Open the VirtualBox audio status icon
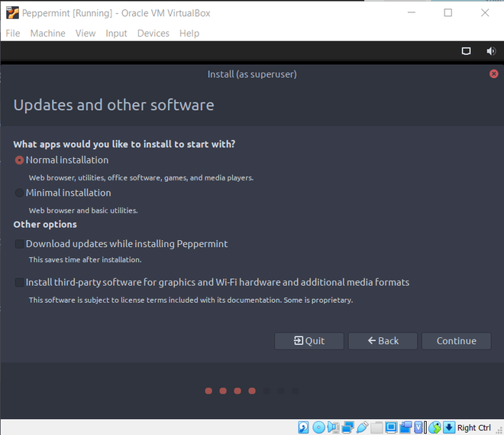 pos(333,427)
